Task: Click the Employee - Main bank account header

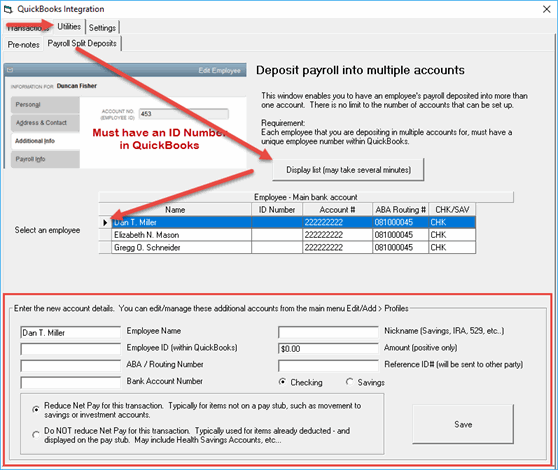Action: (306, 197)
